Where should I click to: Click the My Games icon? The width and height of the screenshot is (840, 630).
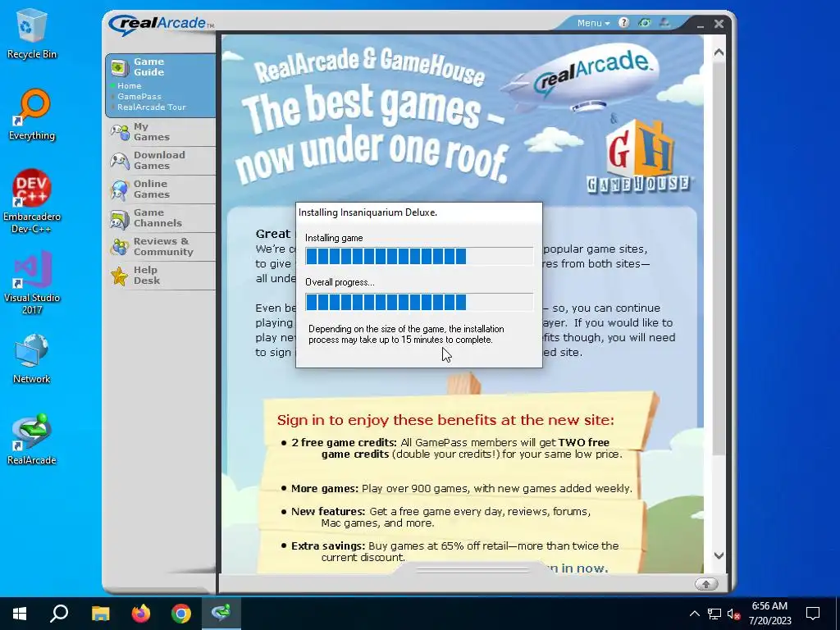(120, 132)
